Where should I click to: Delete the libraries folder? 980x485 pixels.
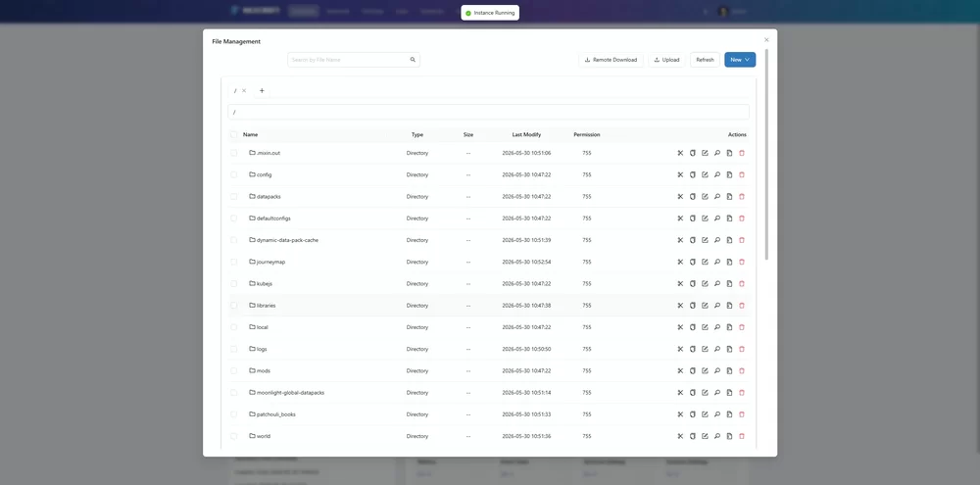pyautogui.click(x=742, y=306)
